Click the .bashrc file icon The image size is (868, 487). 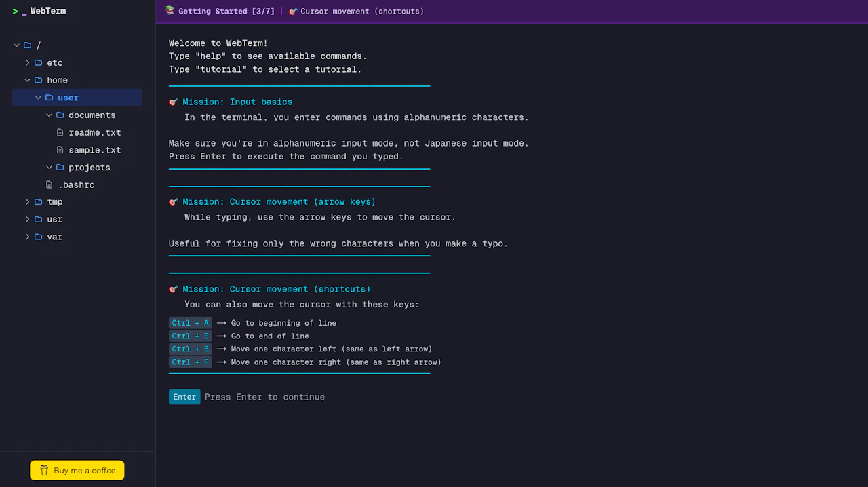click(x=49, y=184)
